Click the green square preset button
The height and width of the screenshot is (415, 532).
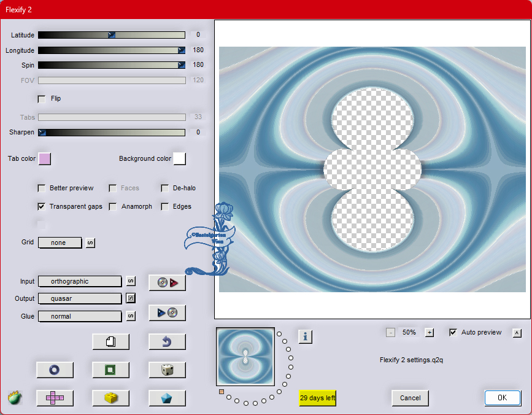click(110, 370)
